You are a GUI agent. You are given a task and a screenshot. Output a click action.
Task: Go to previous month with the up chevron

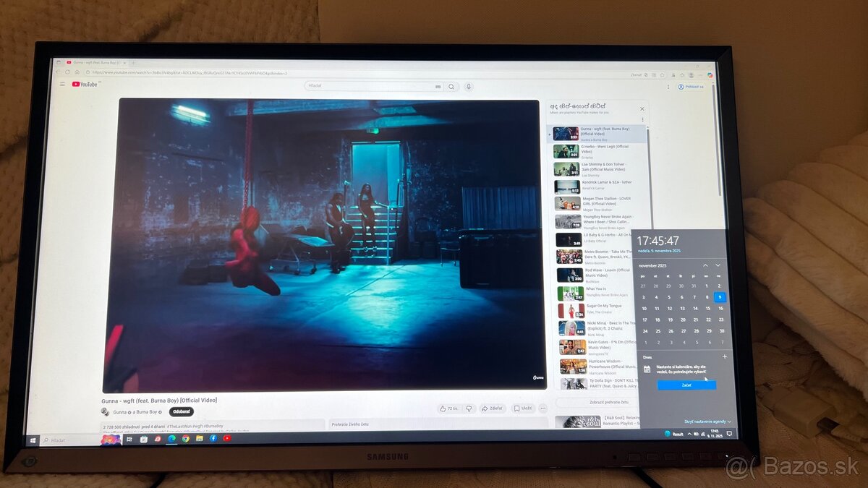[705, 265]
